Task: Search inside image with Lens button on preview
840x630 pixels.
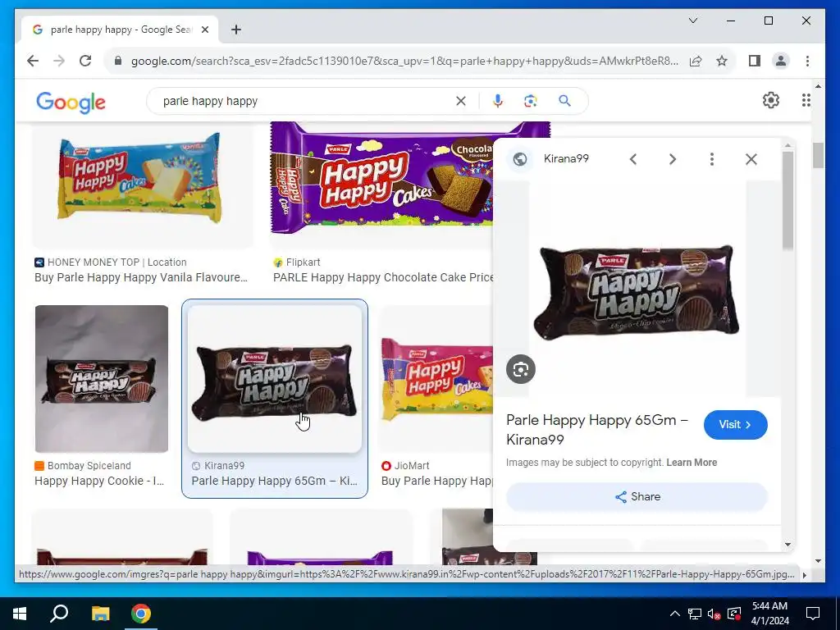Action: point(521,369)
